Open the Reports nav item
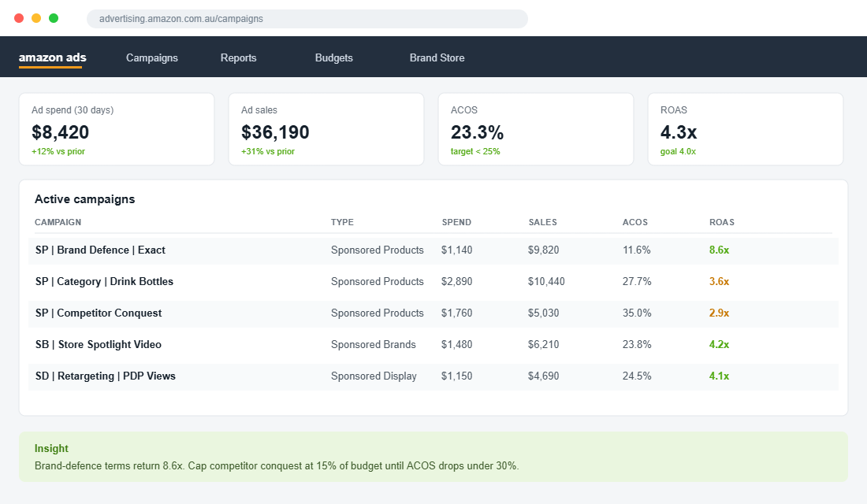Image resolution: width=867 pixels, height=504 pixels. [x=238, y=58]
